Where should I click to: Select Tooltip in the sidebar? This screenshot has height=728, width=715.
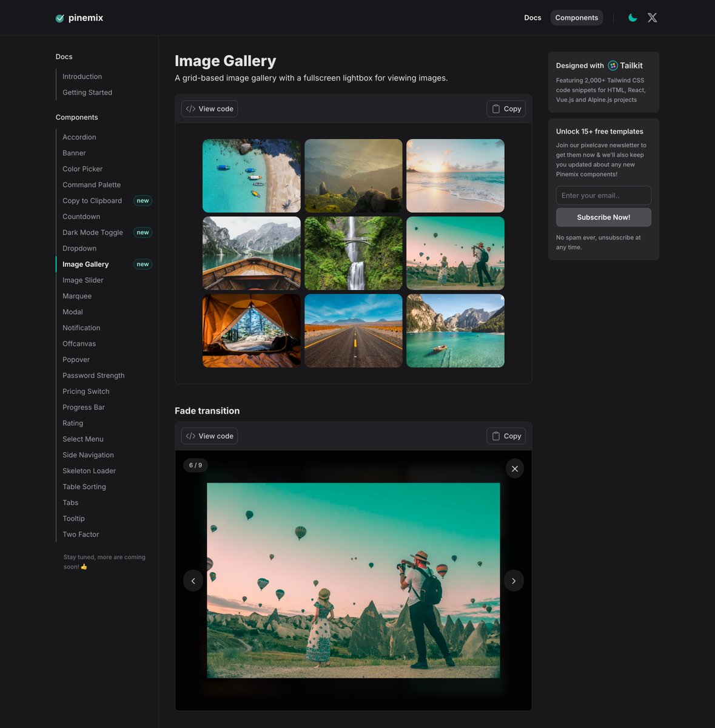pos(73,518)
